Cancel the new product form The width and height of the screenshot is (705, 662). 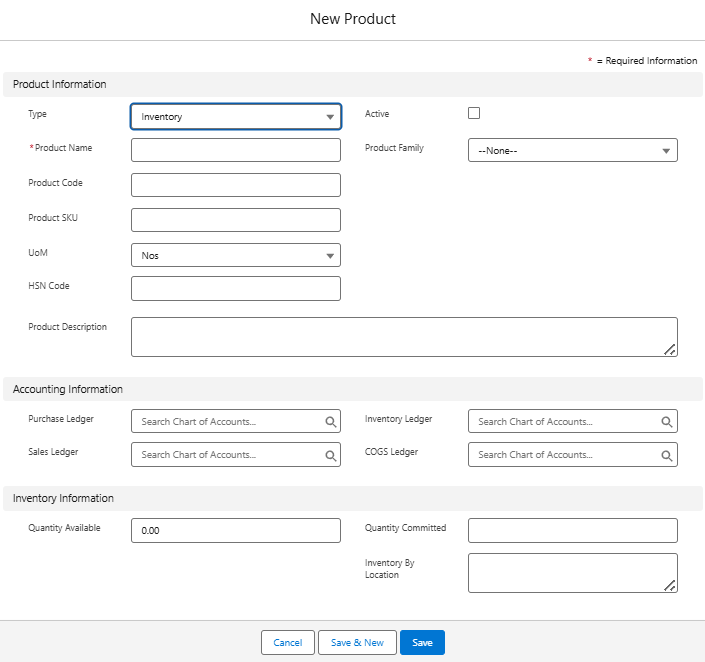(x=288, y=642)
